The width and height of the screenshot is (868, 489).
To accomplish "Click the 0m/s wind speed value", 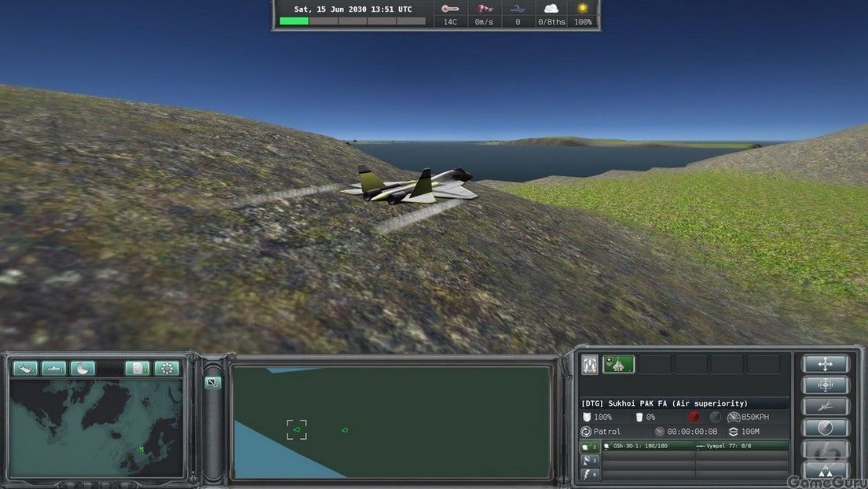I will pos(484,22).
